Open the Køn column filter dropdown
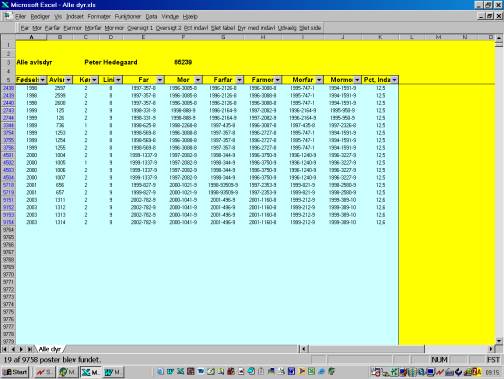504x379 pixels. [95, 80]
